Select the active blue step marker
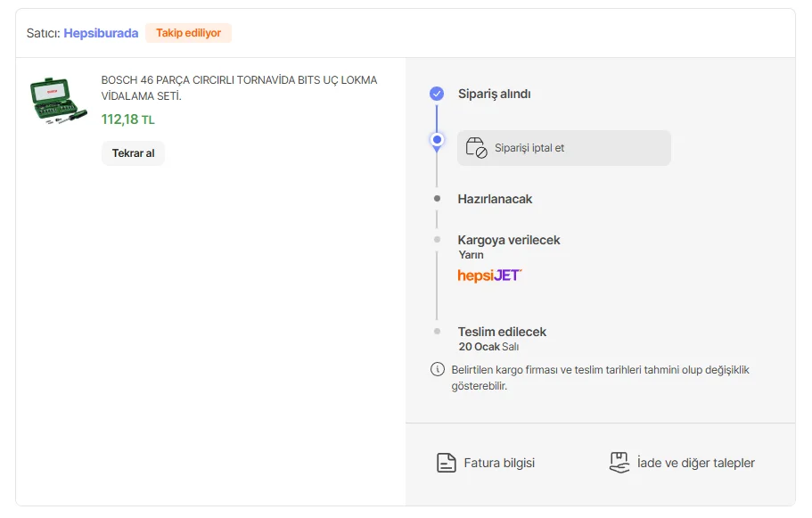Image resolution: width=812 pixels, height=518 pixels. [437, 140]
